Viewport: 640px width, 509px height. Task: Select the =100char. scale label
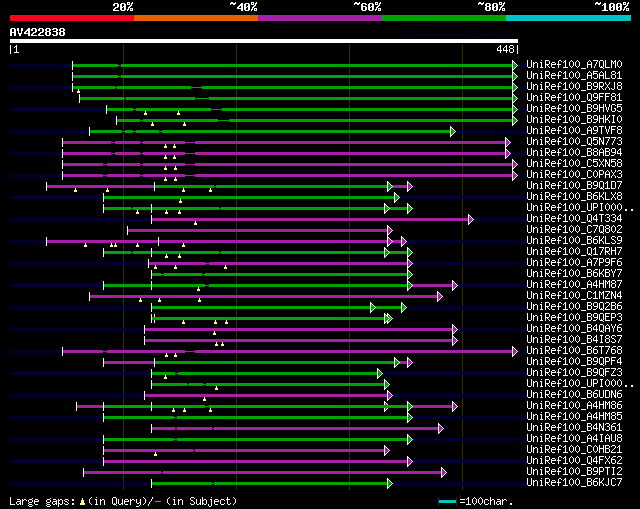tap(486, 501)
